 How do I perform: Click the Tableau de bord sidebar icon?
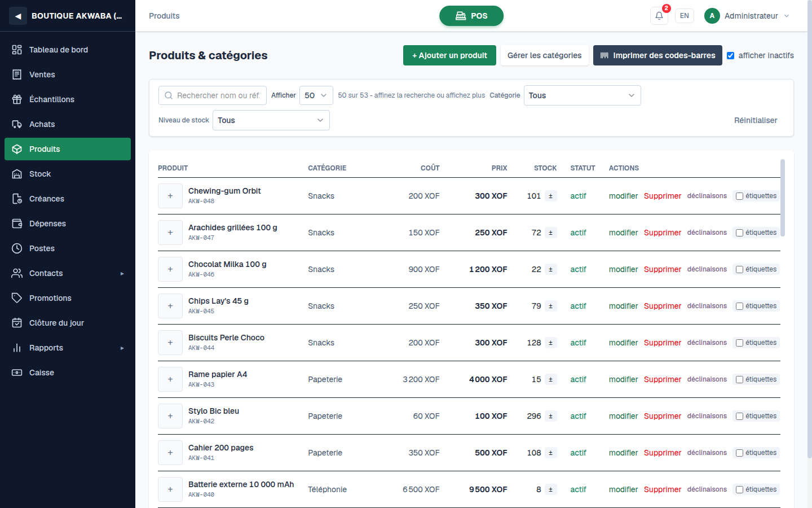coord(17,50)
